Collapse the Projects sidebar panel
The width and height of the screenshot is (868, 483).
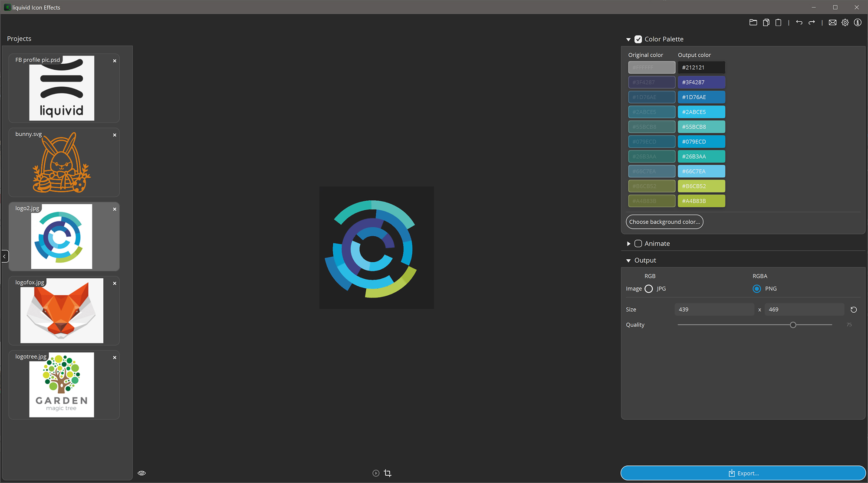tap(5, 256)
